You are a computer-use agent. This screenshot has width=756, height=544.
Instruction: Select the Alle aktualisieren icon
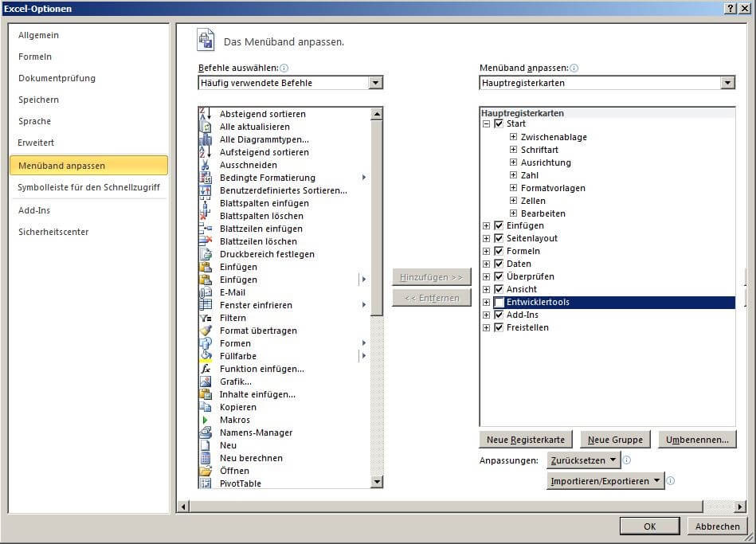pyautogui.click(x=206, y=127)
